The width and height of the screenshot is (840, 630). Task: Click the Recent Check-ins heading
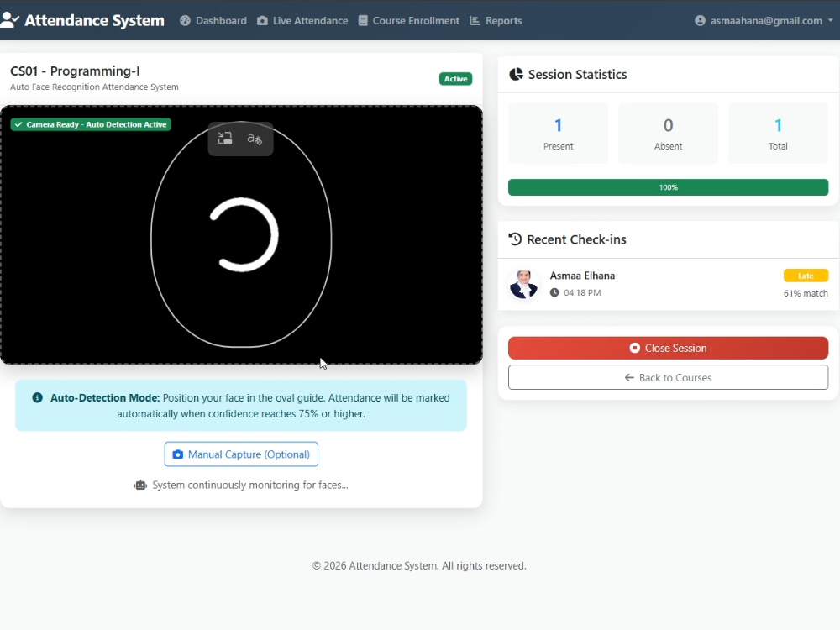(x=576, y=239)
